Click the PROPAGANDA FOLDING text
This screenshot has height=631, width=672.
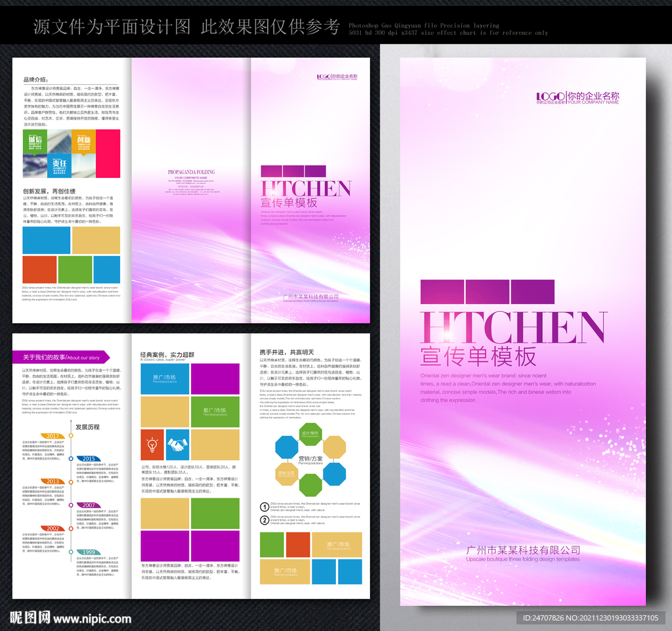[191, 172]
